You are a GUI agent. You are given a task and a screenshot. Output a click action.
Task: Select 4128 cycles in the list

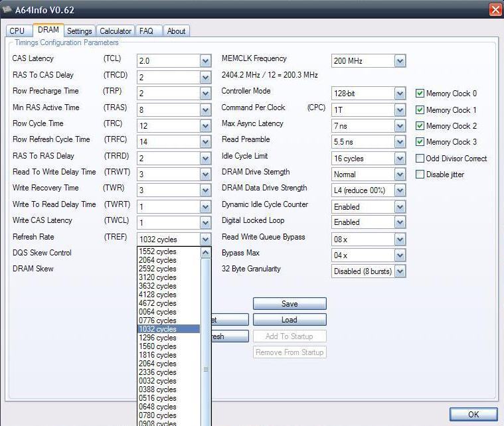169,295
